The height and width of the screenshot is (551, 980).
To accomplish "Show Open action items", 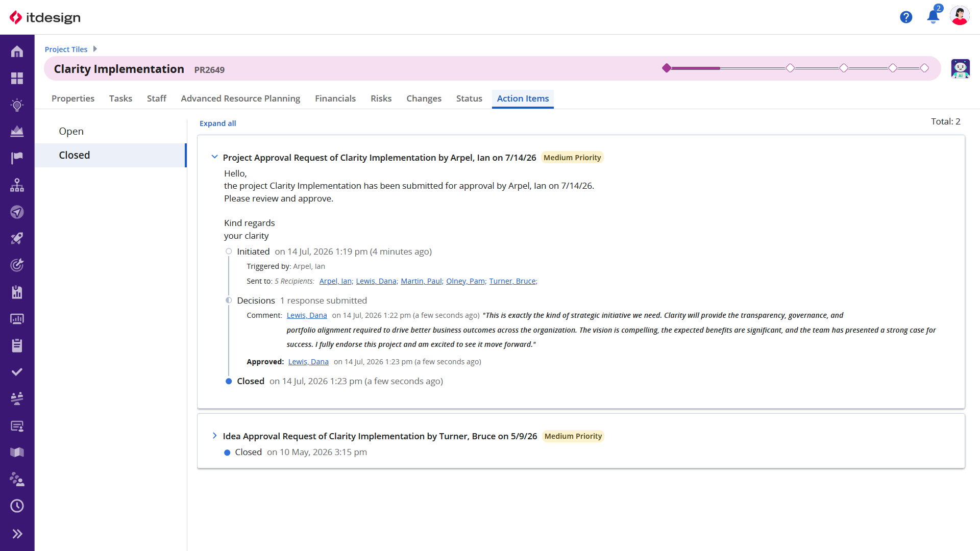I will pos(110,131).
